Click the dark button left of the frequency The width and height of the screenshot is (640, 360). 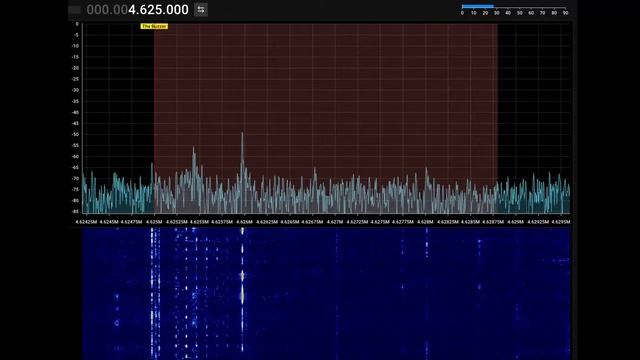[75, 10]
